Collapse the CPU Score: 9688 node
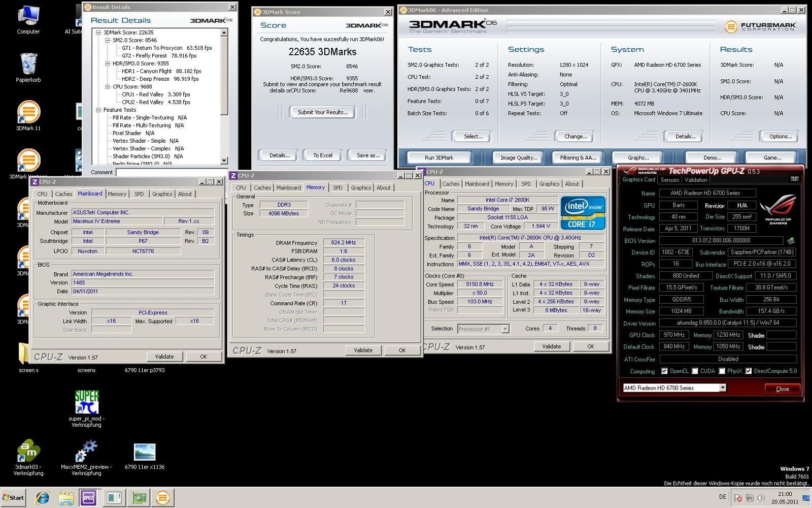 [108, 87]
